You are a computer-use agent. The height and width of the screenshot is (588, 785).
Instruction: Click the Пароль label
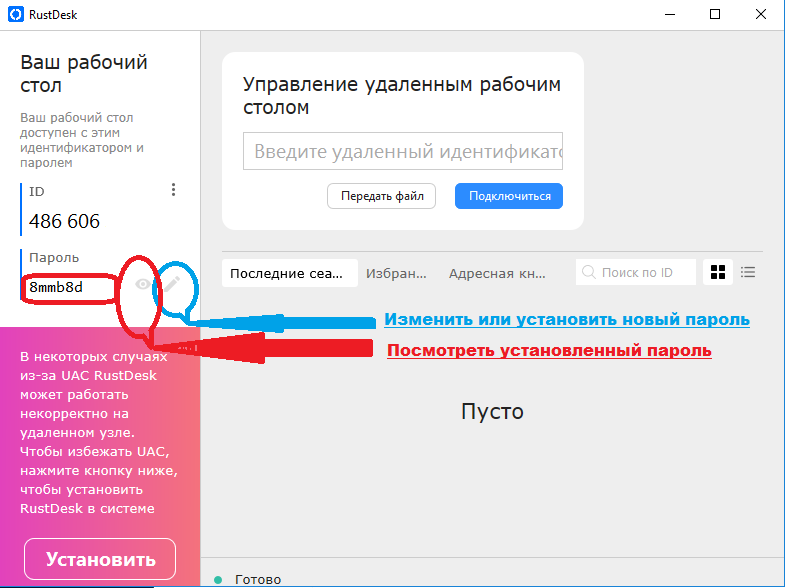coord(54,258)
